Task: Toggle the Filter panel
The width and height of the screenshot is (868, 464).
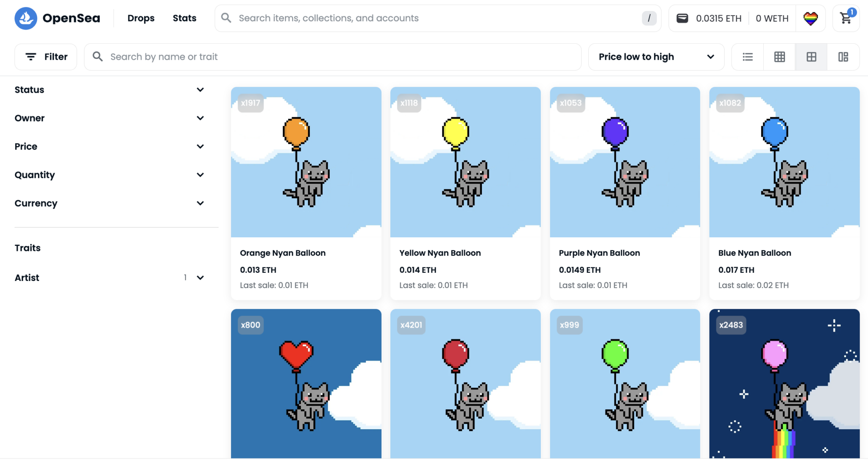Action: point(45,56)
